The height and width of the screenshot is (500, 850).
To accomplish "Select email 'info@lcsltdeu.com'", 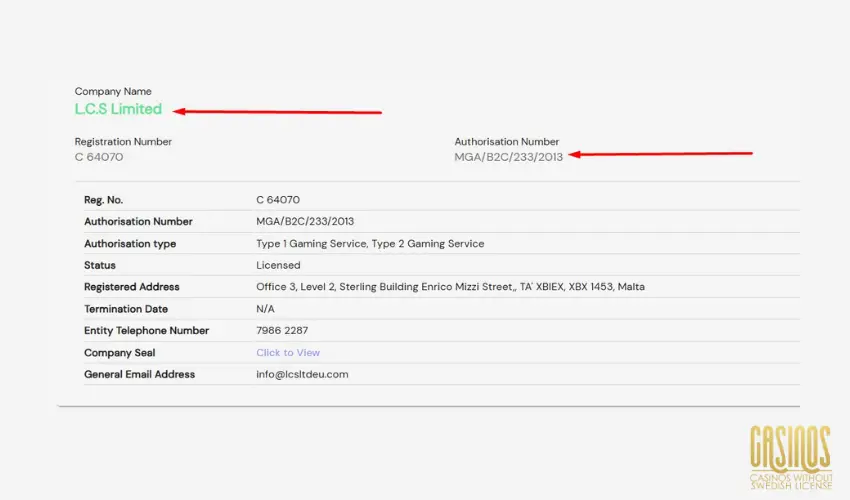I will tap(302, 374).
